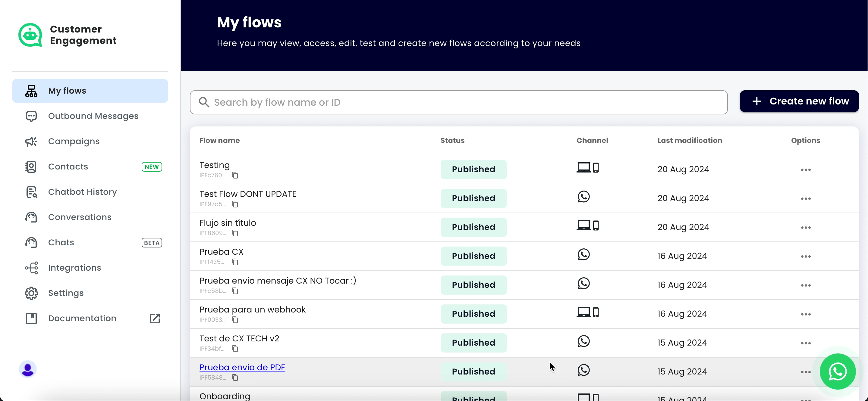The width and height of the screenshot is (868, 401).
Task: Open Prueba envio de PDF flow link
Action: pos(242,367)
